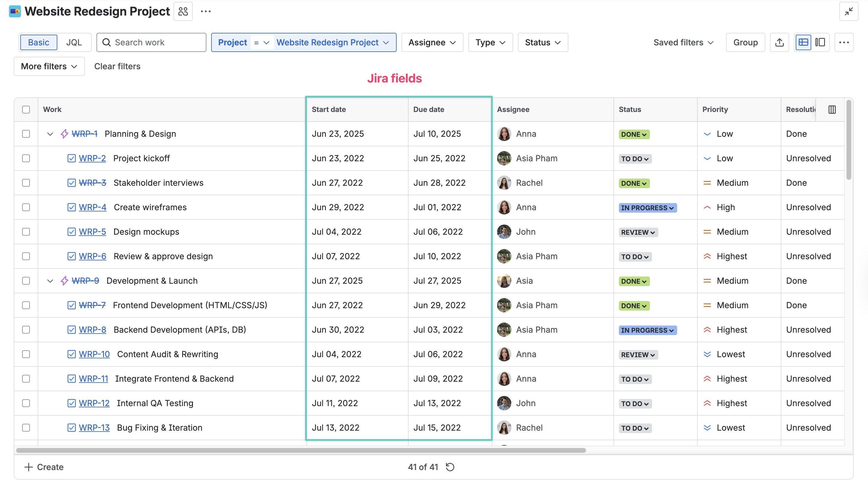Click the Clear filters button
Viewport: 868px width, 485px height.
click(x=117, y=66)
